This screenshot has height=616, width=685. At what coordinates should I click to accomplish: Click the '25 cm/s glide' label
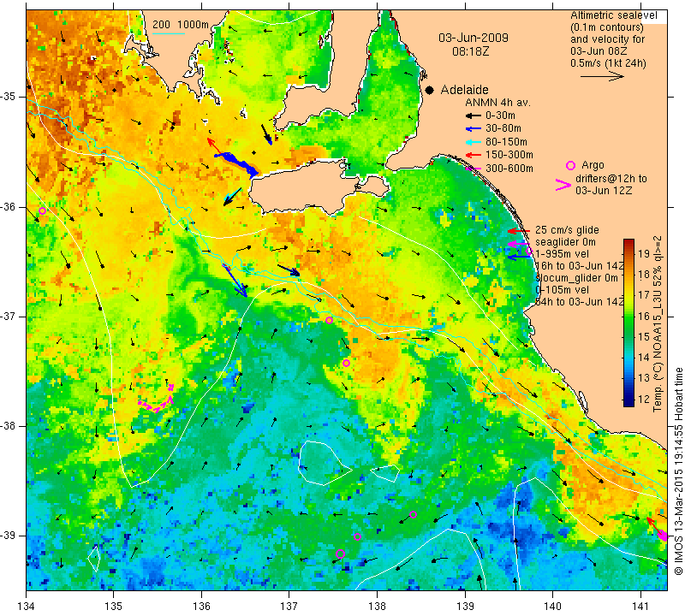click(x=567, y=230)
